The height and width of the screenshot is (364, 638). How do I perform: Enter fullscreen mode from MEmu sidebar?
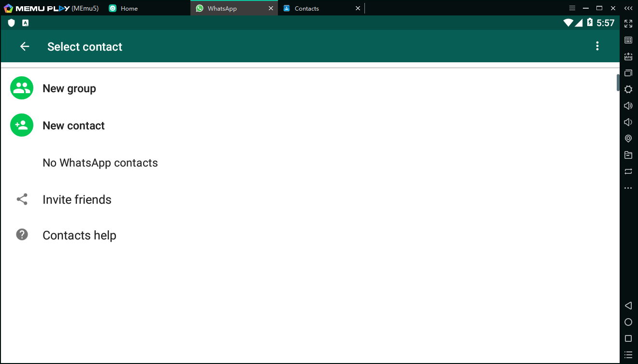[x=628, y=24]
